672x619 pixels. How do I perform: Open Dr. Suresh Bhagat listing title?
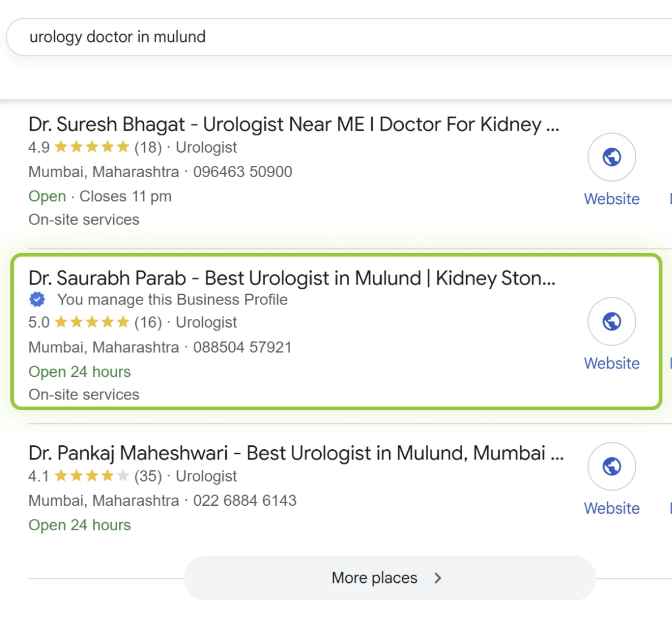pos(294,124)
